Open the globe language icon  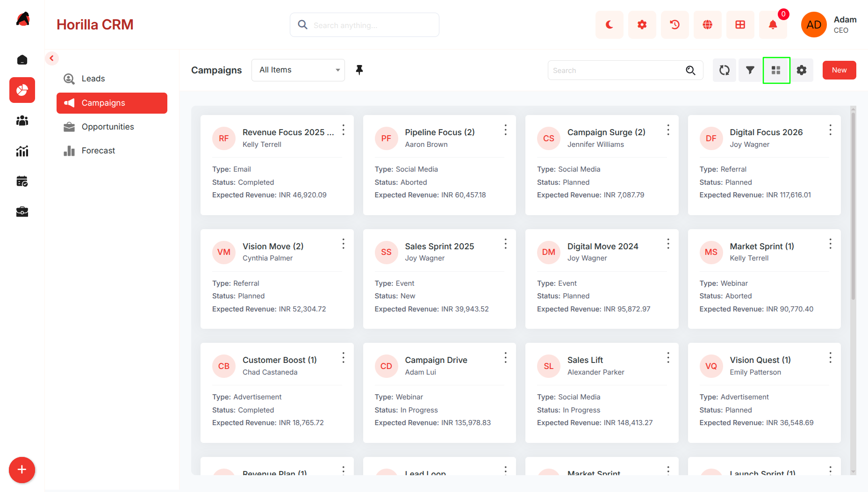coord(707,25)
